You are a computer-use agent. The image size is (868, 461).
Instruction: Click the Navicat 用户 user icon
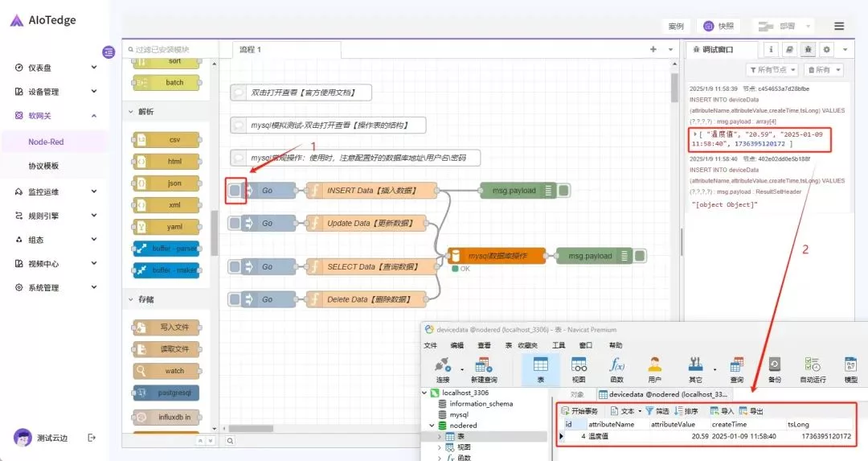pos(654,369)
